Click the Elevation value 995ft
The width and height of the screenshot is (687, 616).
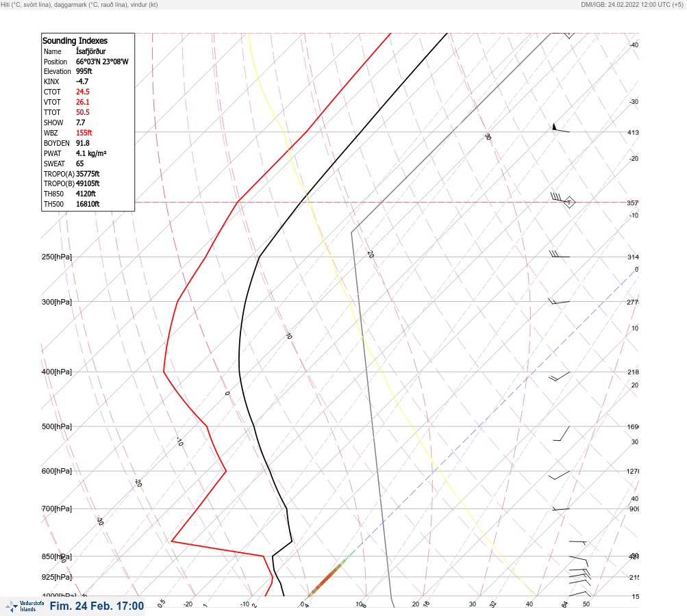tap(84, 71)
